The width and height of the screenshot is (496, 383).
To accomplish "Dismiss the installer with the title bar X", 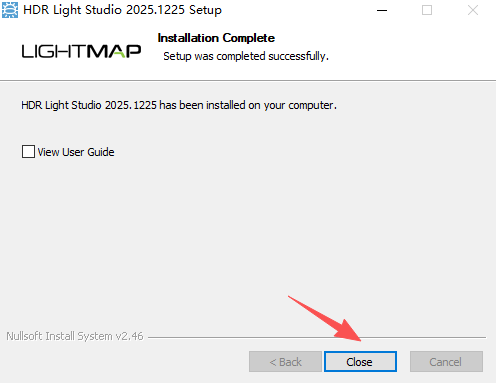I will pos(473,10).
